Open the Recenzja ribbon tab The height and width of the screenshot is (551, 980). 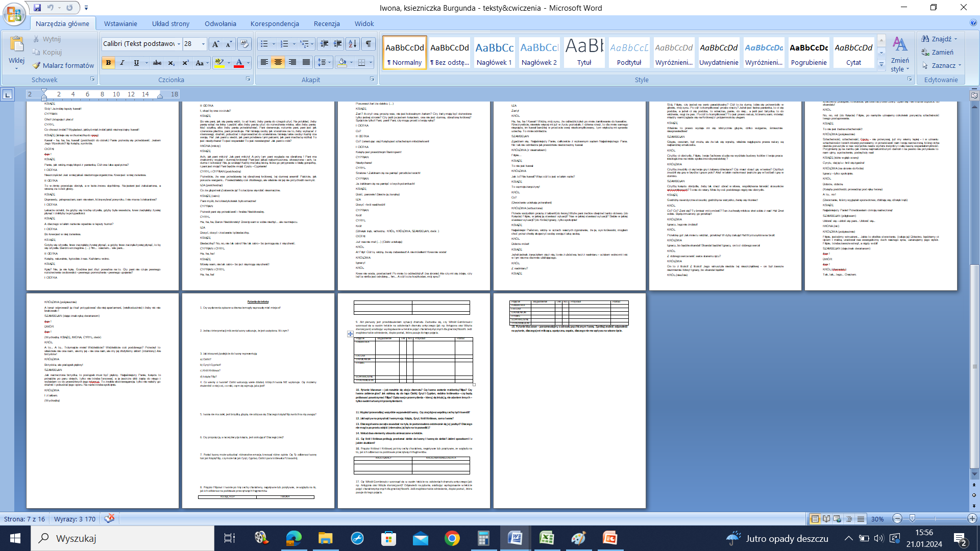pyautogui.click(x=327, y=23)
